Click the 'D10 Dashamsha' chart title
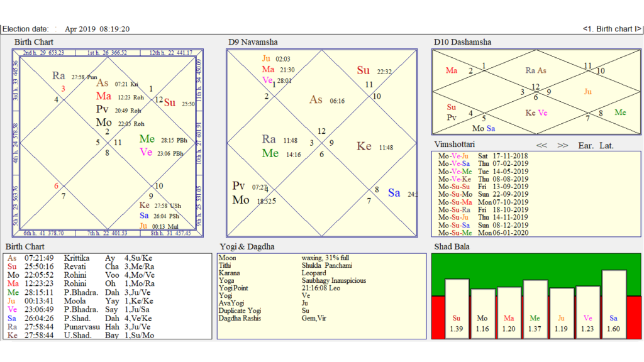644x362 pixels. point(462,42)
